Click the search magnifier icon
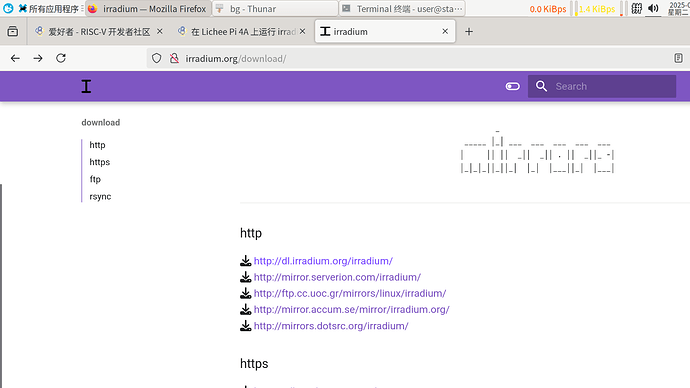 pos(541,86)
